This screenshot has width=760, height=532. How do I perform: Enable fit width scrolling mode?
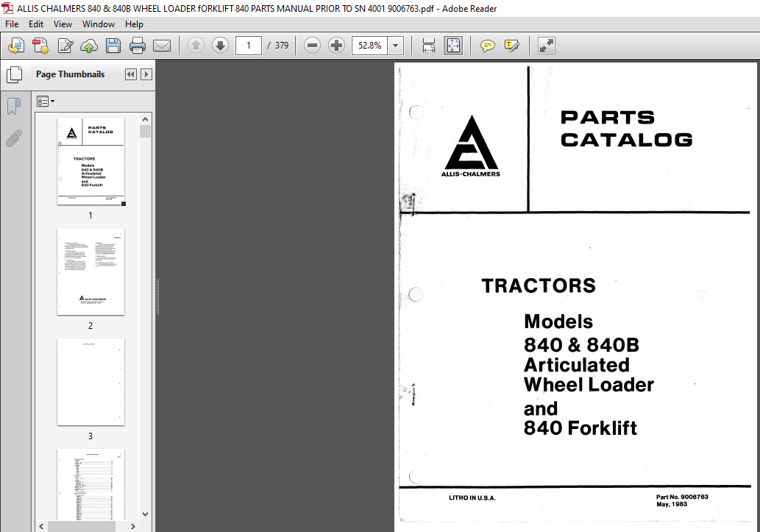coord(429,46)
